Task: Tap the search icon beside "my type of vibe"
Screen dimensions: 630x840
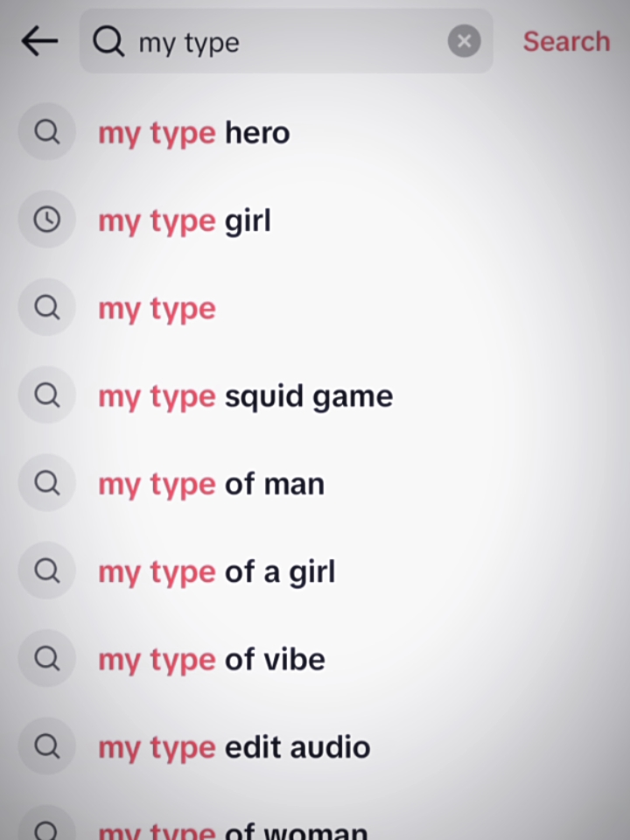Action: click(46, 658)
